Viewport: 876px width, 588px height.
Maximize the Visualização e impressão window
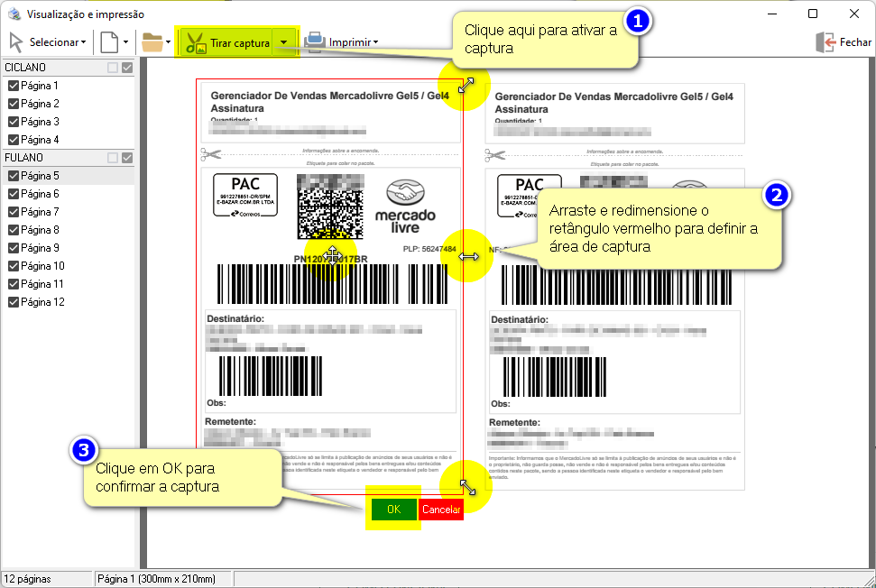pyautogui.click(x=813, y=14)
